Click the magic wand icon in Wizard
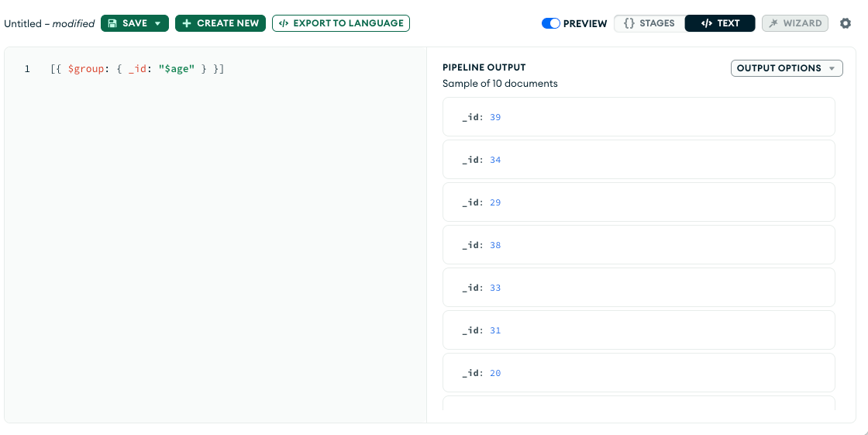Image resolution: width=868 pixels, height=435 pixels. point(774,23)
